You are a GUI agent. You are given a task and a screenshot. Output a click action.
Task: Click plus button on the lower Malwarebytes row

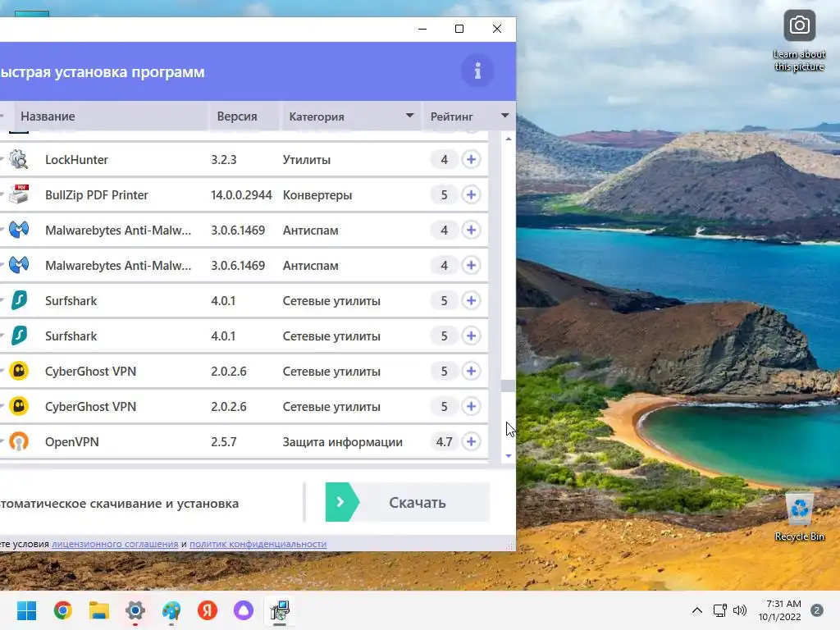471,265
